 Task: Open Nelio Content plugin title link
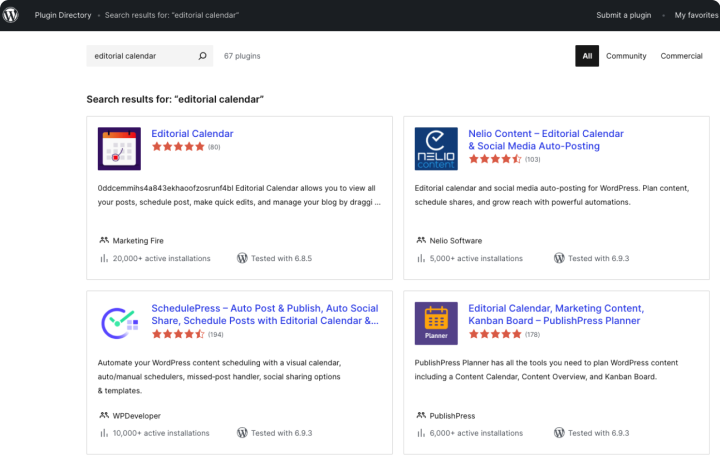point(546,140)
